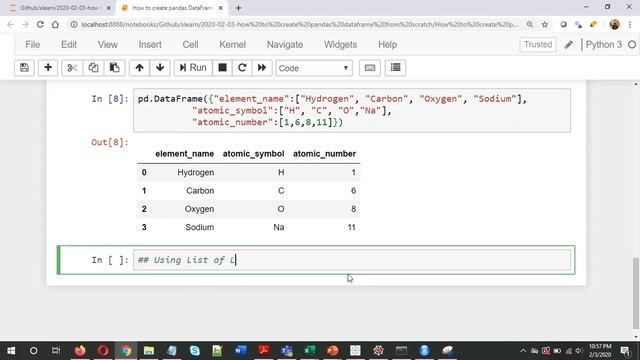Click the Trusted notebook button
640x360 pixels.
click(538, 44)
